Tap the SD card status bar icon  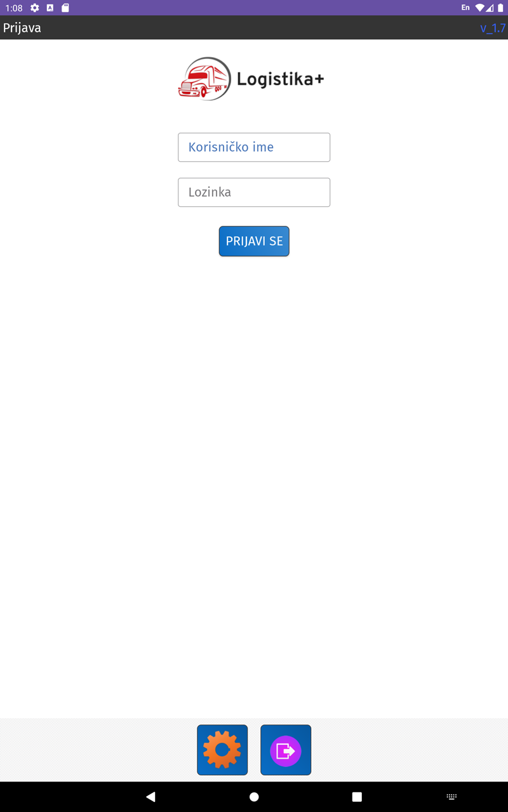pyautogui.click(x=65, y=8)
